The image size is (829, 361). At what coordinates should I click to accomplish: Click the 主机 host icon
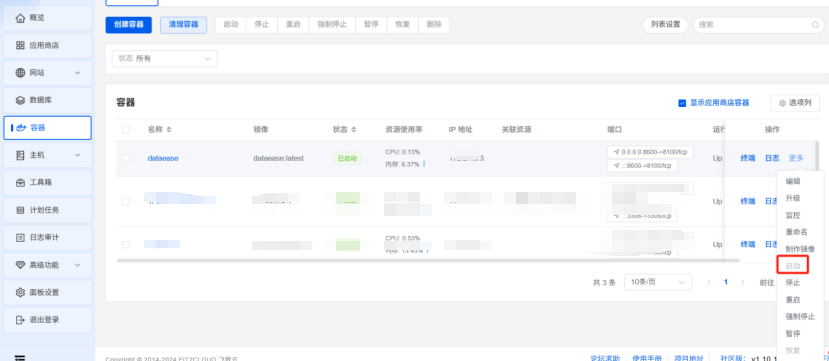coord(21,155)
